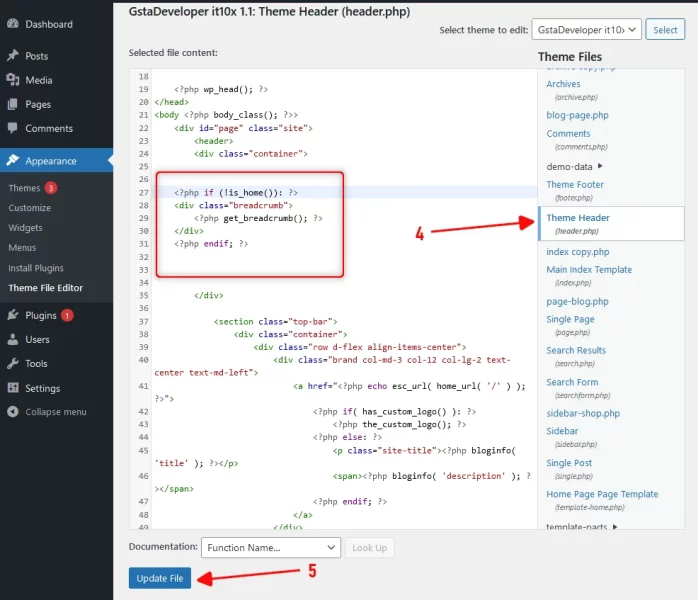Image resolution: width=698 pixels, height=600 pixels.
Task: Click the Tools wrench icon
Action: pos(13,363)
